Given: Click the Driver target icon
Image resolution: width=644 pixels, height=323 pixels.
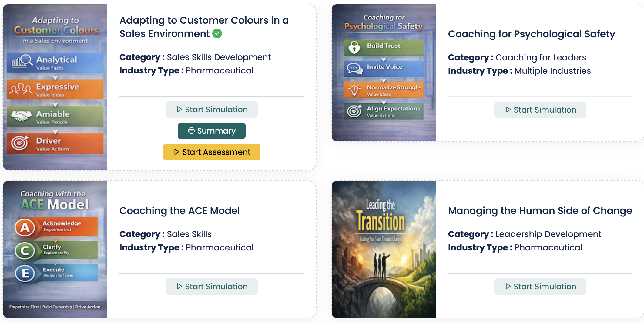Looking at the screenshot, I should pos(20,143).
